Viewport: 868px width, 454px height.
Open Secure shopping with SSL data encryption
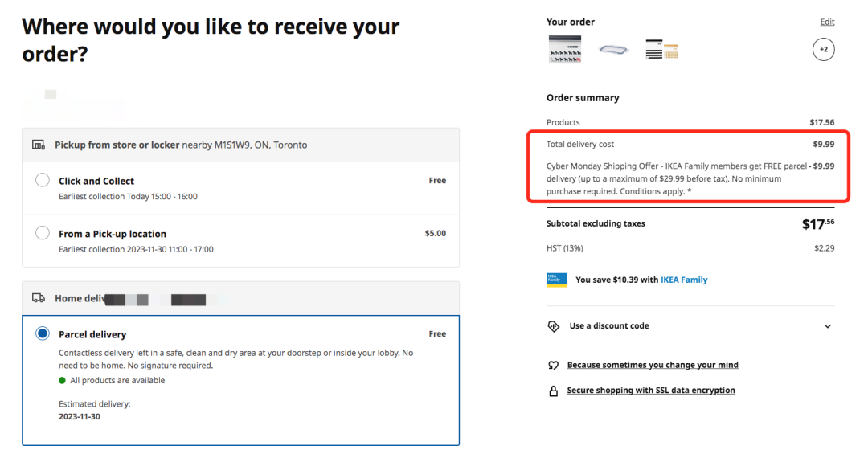[651, 391]
